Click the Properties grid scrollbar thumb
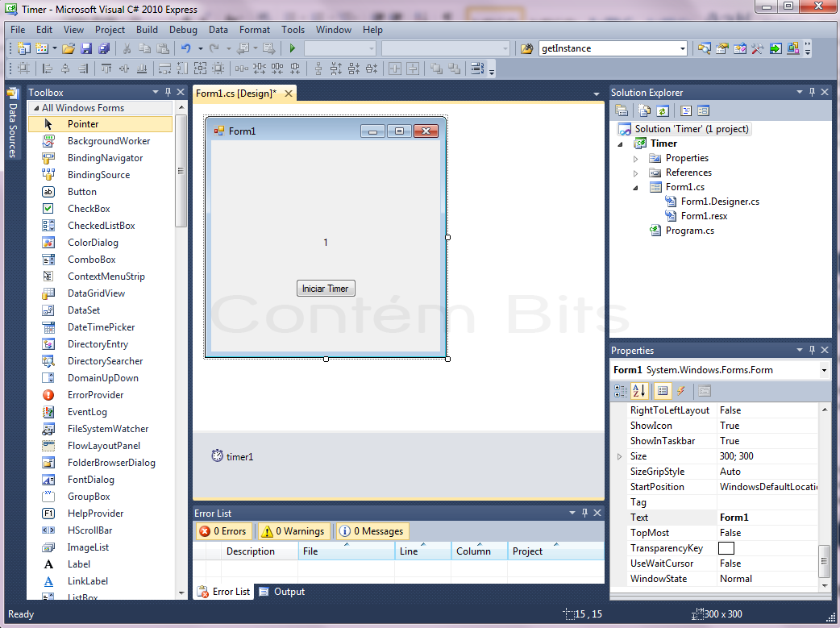The height and width of the screenshot is (628, 840). point(824,562)
